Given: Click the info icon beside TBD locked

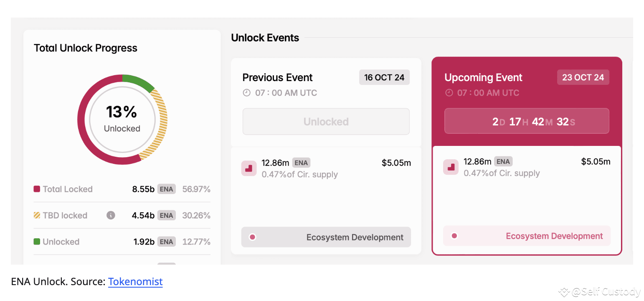Looking at the screenshot, I should [x=111, y=215].
